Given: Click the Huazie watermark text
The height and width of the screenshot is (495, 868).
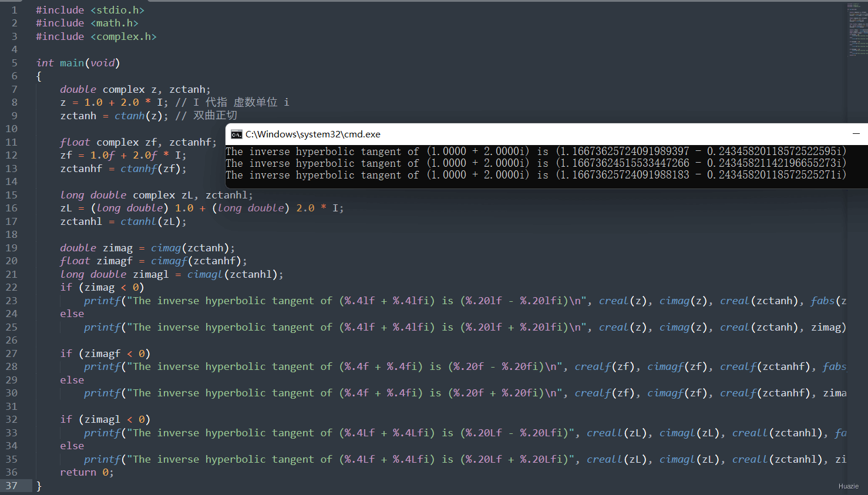Looking at the screenshot, I should pyautogui.click(x=849, y=486).
